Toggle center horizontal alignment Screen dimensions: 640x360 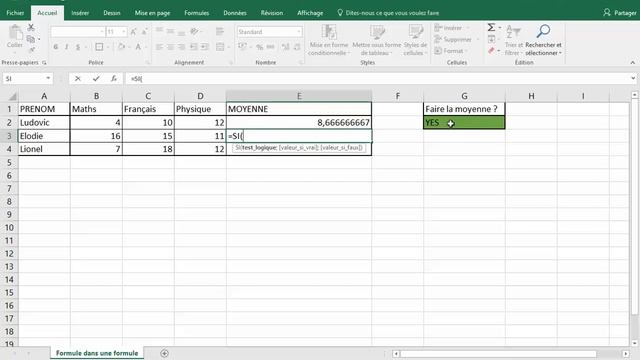[170, 47]
